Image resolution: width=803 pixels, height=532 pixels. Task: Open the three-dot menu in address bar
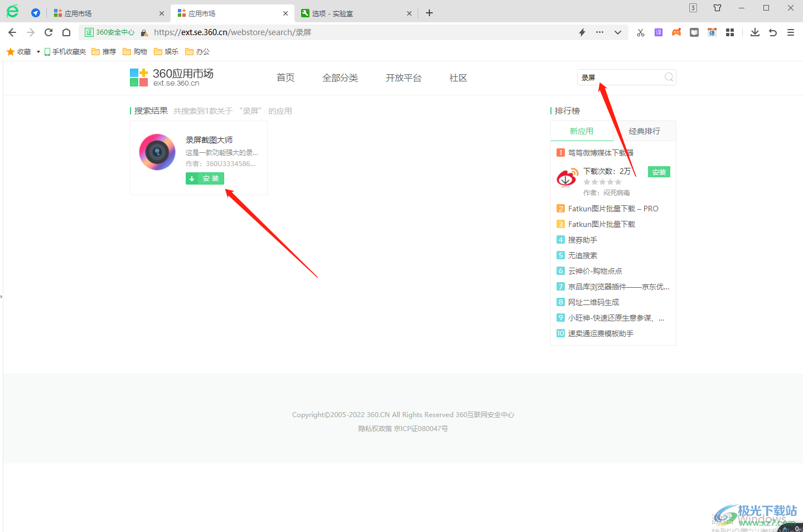tap(599, 32)
